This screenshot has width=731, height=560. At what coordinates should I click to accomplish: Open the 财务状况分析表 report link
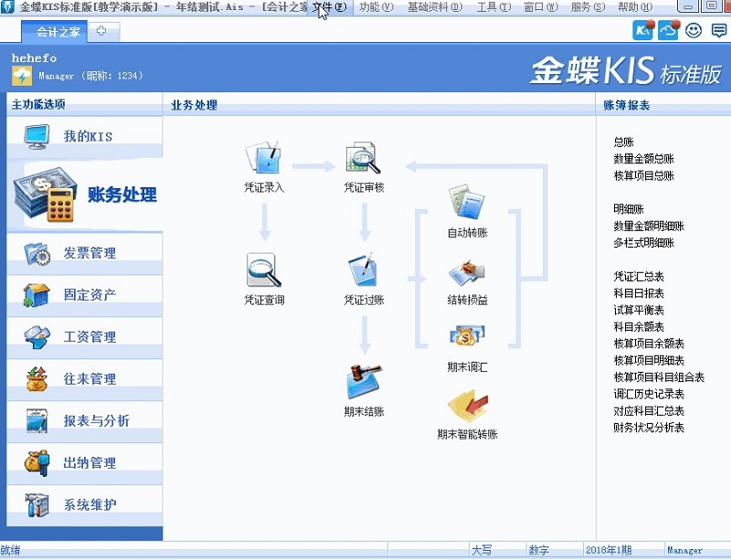[x=649, y=428]
